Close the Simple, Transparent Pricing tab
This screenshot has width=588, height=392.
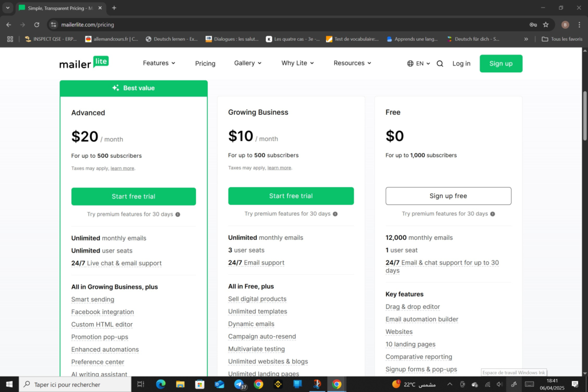(x=100, y=8)
